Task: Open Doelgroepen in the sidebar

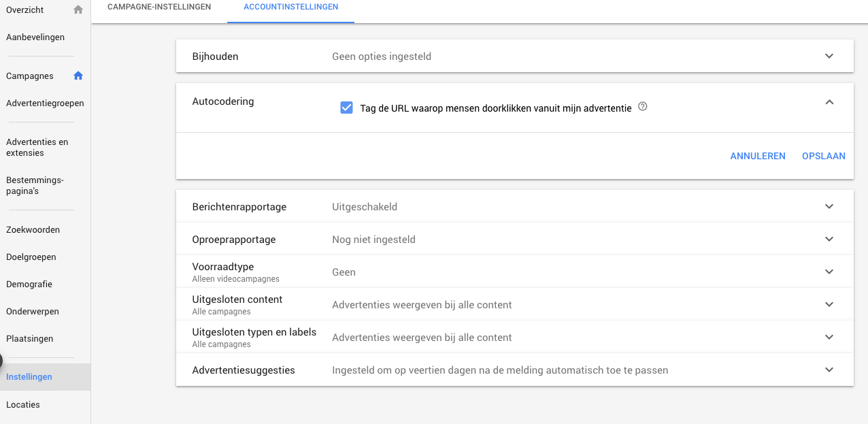Action: (x=31, y=257)
